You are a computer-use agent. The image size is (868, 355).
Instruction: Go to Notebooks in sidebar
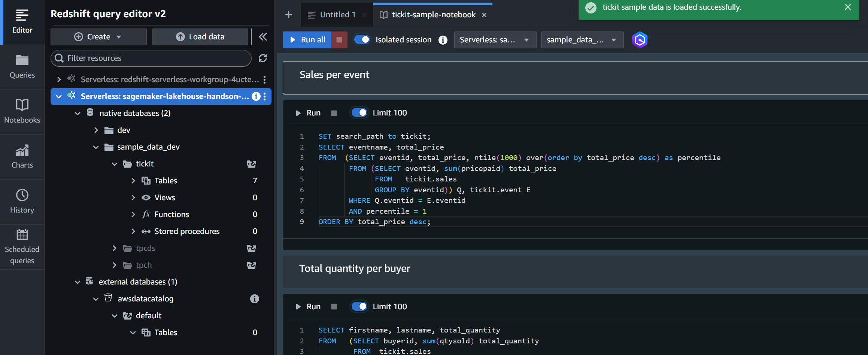click(22, 112)
